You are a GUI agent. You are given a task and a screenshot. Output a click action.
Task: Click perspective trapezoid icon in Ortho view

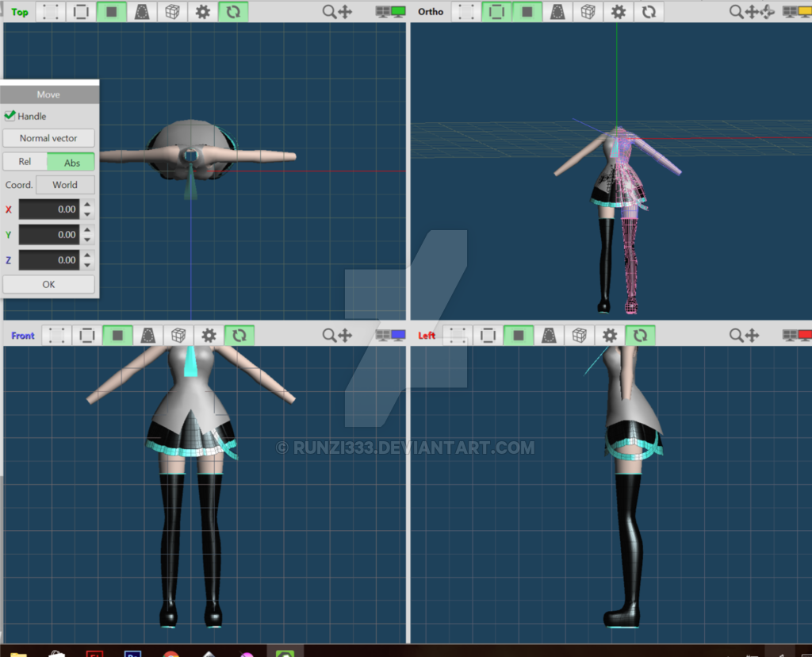(x=557, y=11)
